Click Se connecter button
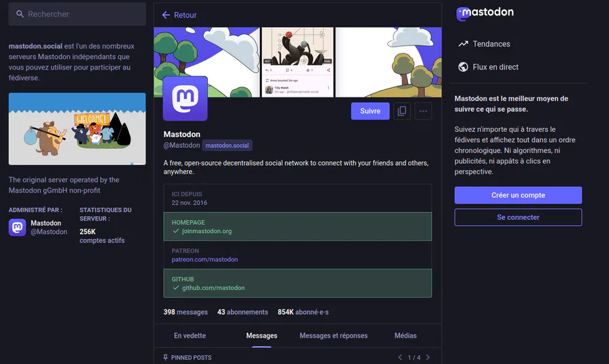The width and height of the screenshot is (609, 364). [518, 217]
